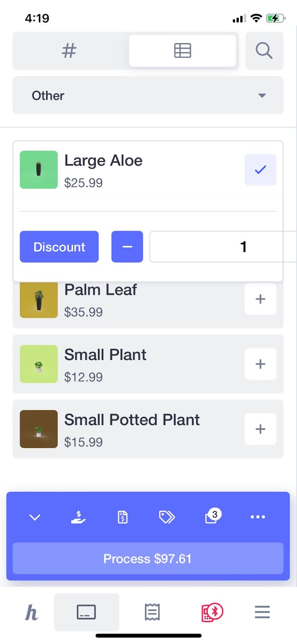297x644 pixels.
Task: Tap the hand-with-dollar payment icon
Action: point(78,517)
